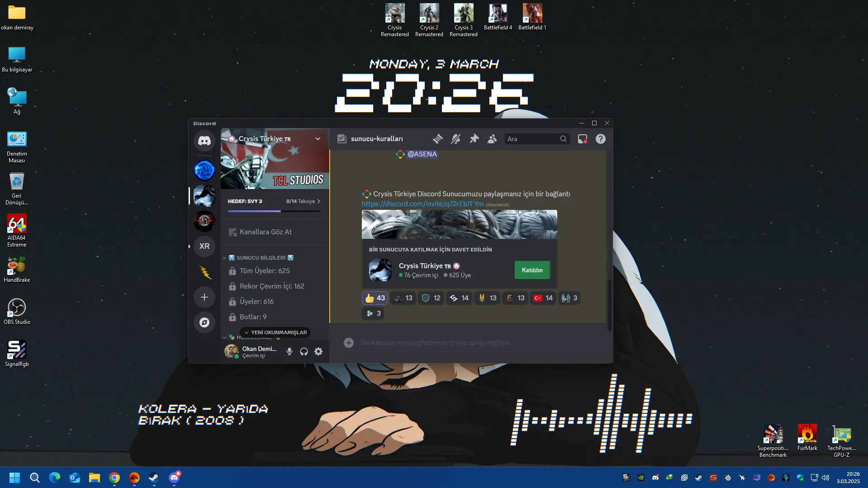868x488 pixels.
Task: Open the Discord inbox
Action: pyautogui.click(x=583, y=139)
